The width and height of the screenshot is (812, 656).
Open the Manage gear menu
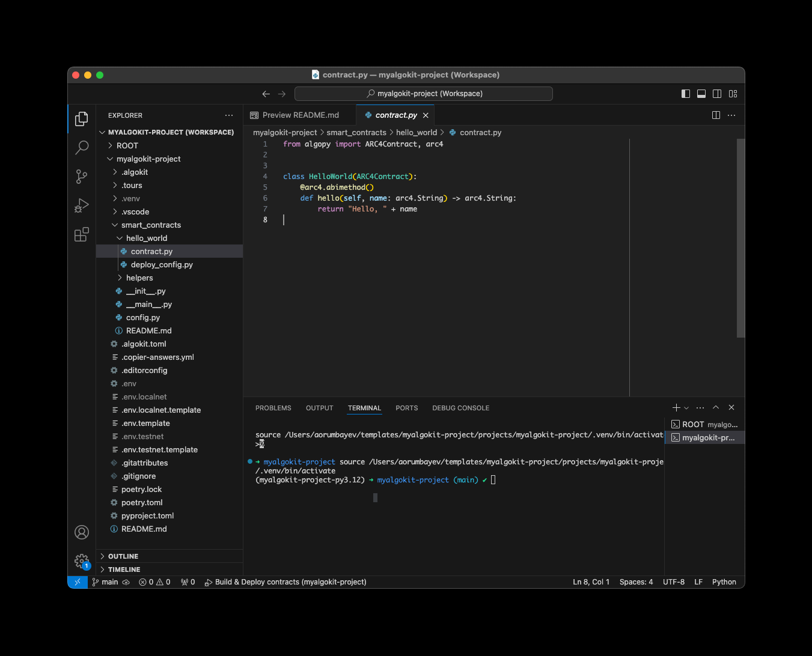pyautogui.click(x=82, y=561)
